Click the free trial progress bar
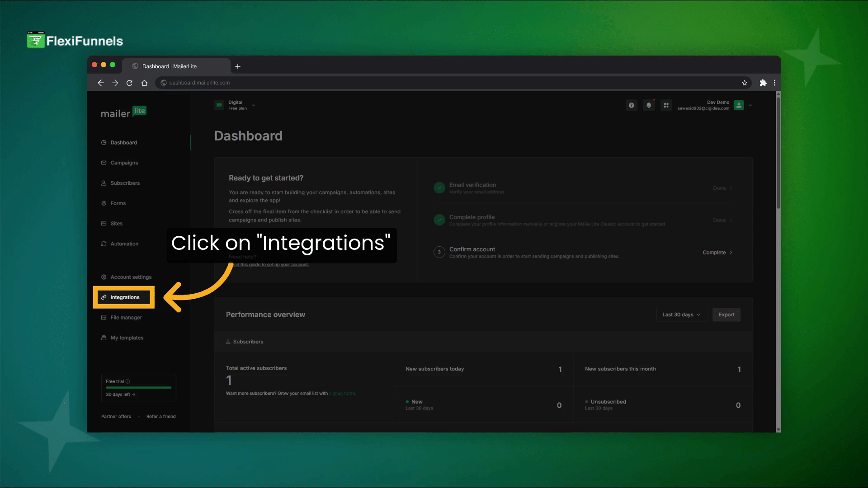The height and width of the screenshot is (488, 868). tap(138, 388)
